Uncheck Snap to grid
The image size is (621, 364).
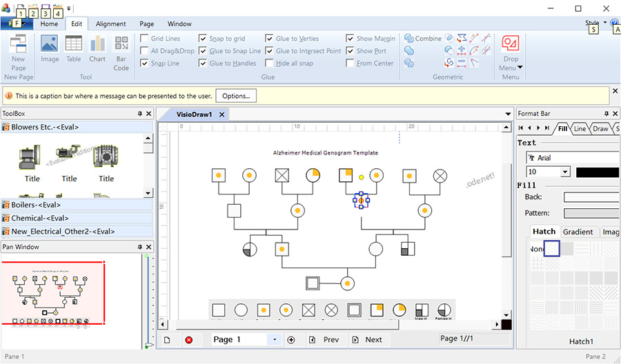pyautogui.click(x=203, y=39)
